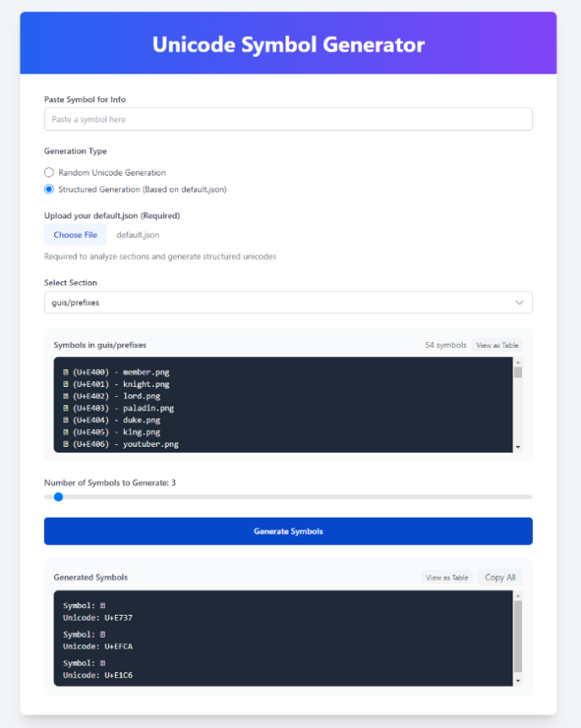Click the chevron arrow on guis/prefixes dropdown
The image size is (581, 728).
[x=519, y=302]
